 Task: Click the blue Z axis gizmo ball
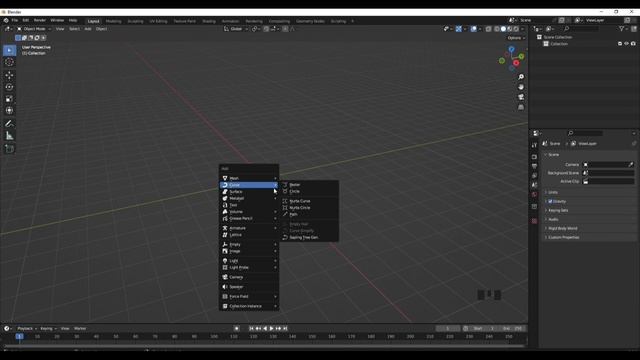click(511, 49)
